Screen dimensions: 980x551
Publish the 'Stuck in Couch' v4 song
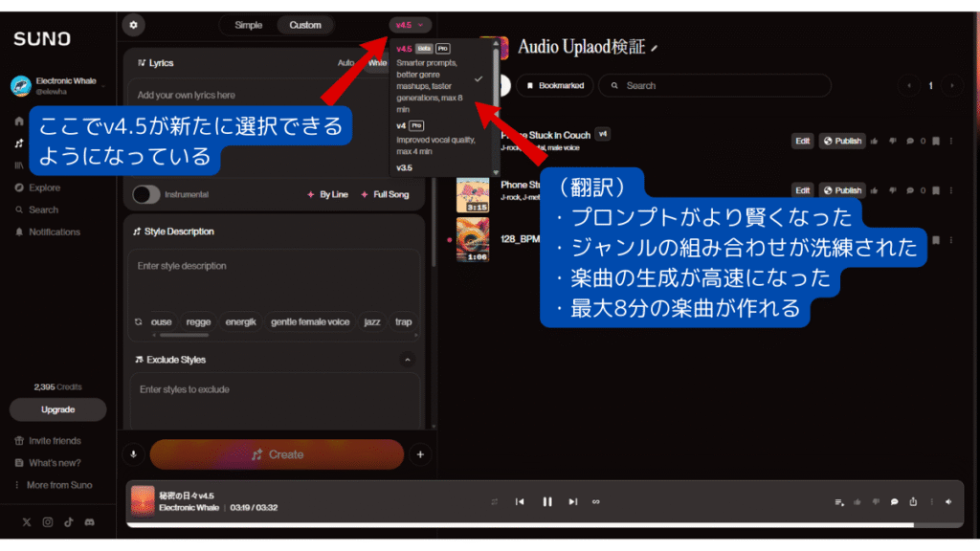point(842,142)
